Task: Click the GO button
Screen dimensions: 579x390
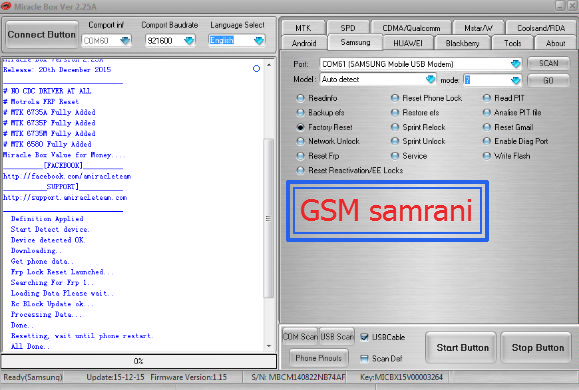Action: coord(548,81)
